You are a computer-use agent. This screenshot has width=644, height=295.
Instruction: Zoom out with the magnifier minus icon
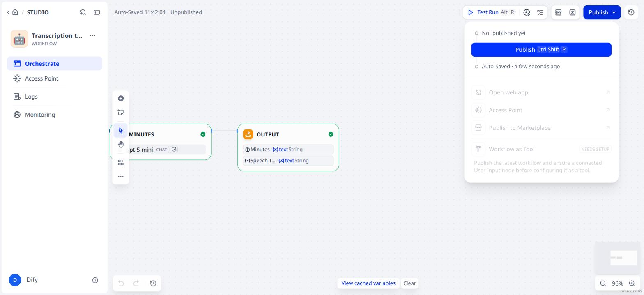pyautogui.click(x=603, y=283)
